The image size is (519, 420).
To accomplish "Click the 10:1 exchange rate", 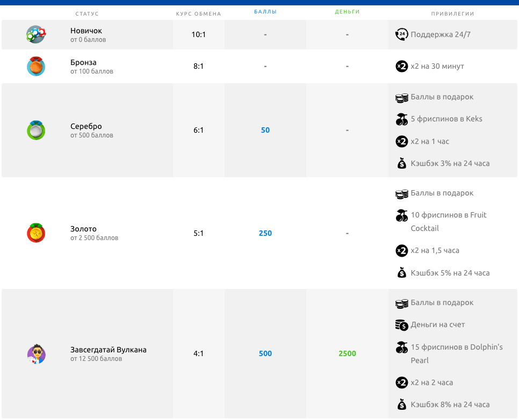I will tap(198, 34).
